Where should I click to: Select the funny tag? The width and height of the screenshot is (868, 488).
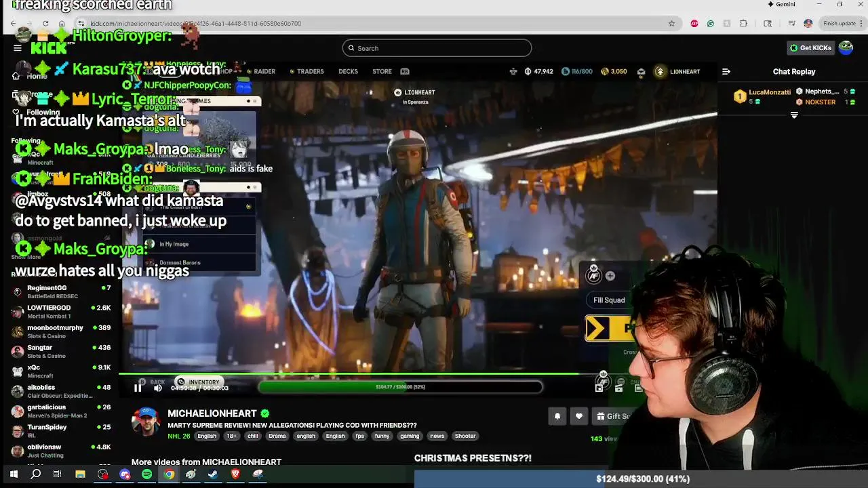[382, 436]
